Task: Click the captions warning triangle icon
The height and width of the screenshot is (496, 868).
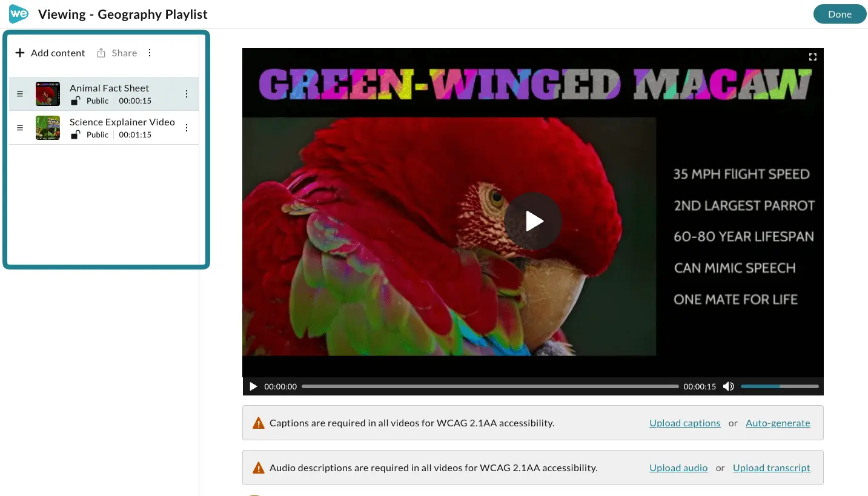Action: 259,423
